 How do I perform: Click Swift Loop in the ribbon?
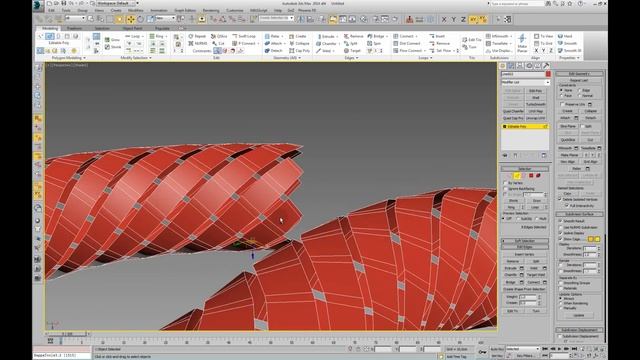(244, 36)
